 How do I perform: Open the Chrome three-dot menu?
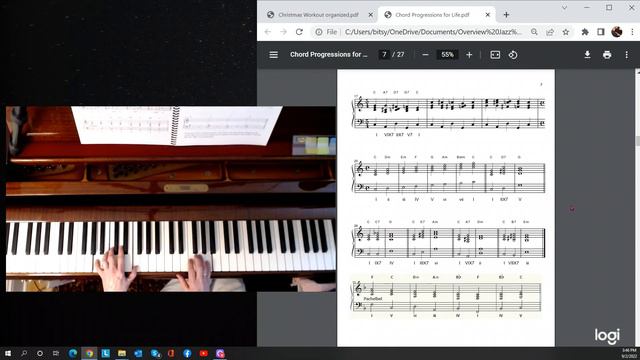(632, 32)
